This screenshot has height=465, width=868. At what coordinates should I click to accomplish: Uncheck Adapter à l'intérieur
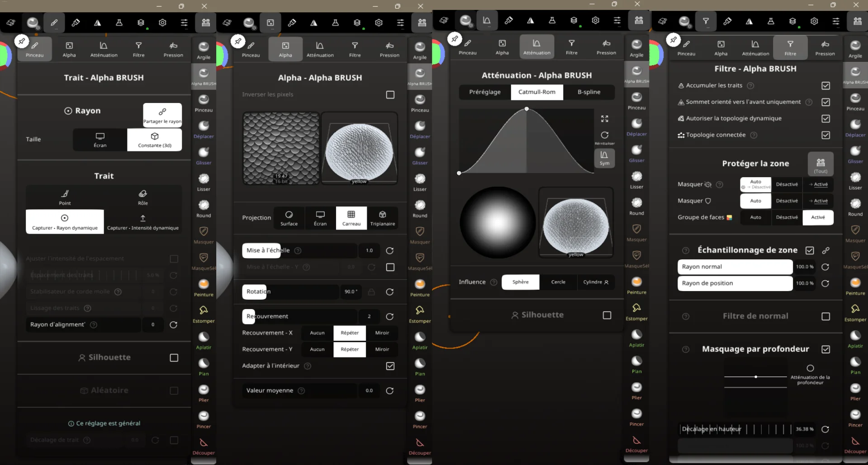tap(390, 366)
